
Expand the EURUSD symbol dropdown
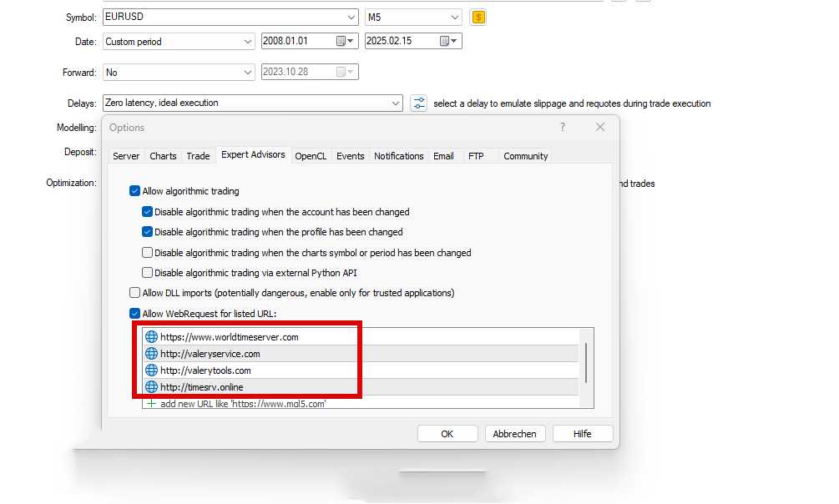(x=351, y=17)
